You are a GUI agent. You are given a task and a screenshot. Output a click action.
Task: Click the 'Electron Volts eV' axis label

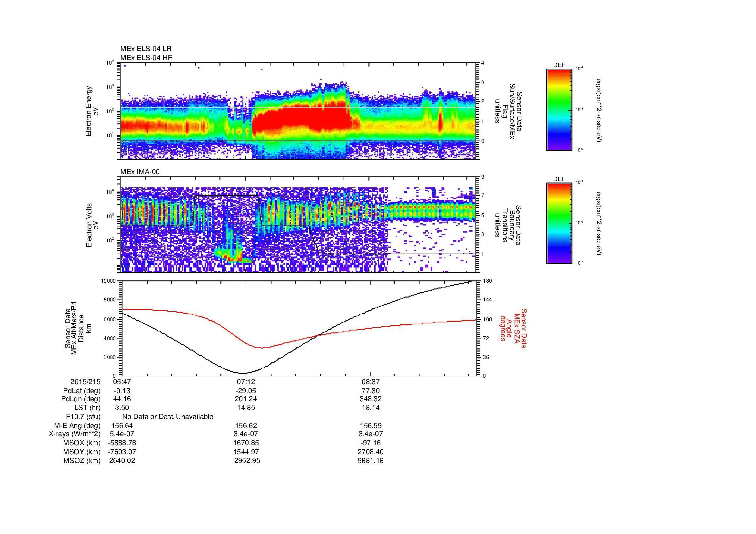92,225
